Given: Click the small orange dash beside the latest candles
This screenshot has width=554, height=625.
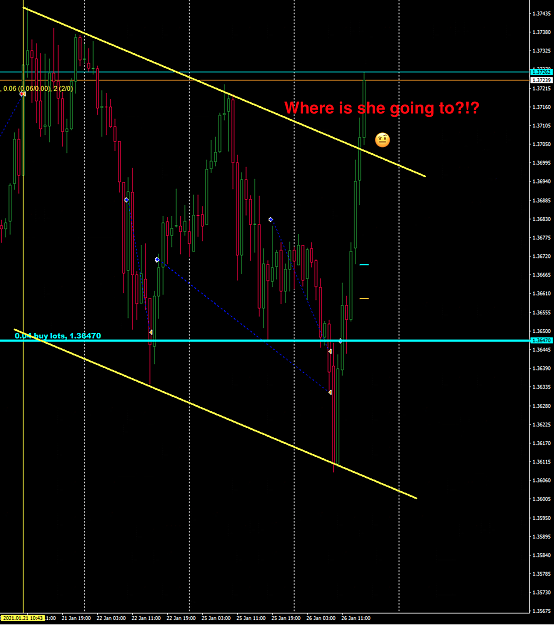Looking at the screenshot, I should click(364, 298).
